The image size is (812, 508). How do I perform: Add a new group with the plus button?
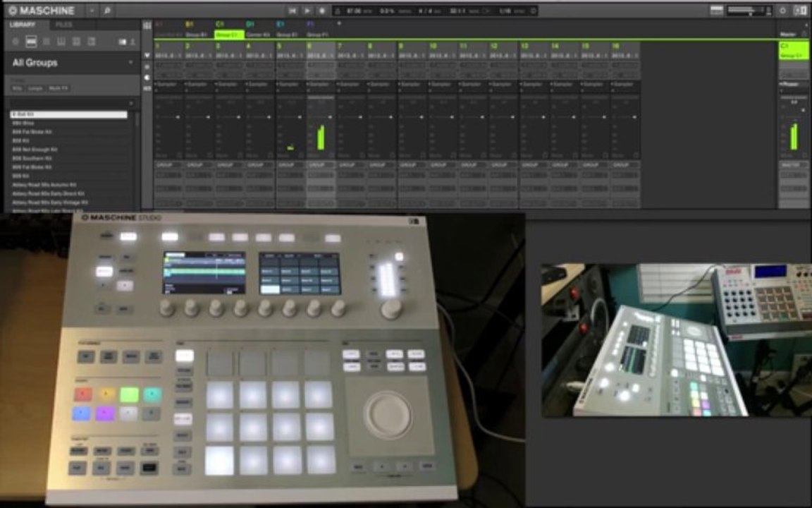point(339,24)
